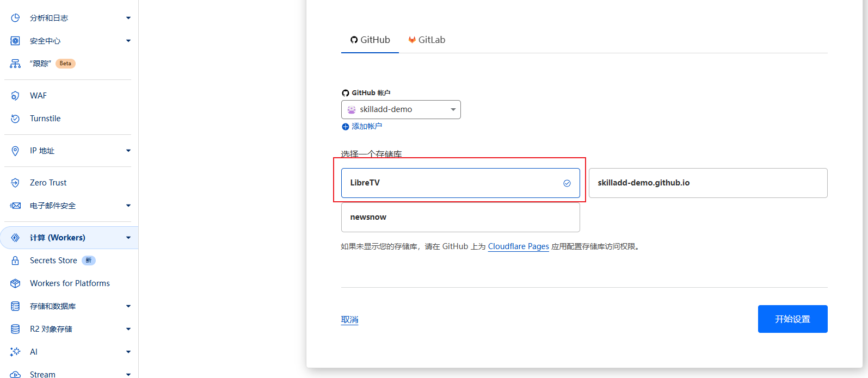
Task: Click the AI sparkle icon
Action: (15, 352)
